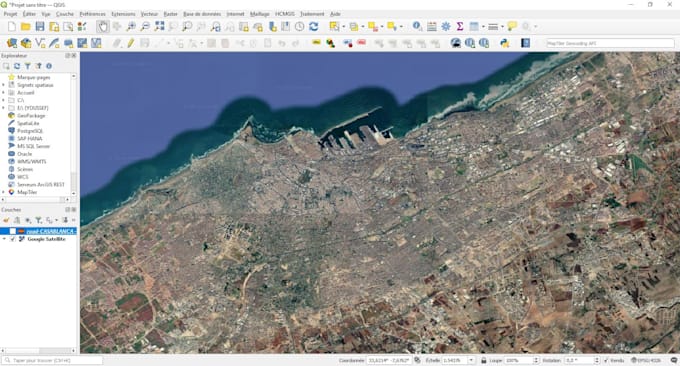Select the Identify Features info tool
This screenshot has width=680, height=366.
[x=417, y=27]
